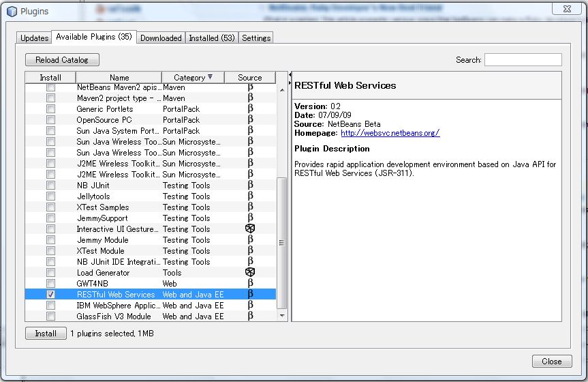Click the beta icon in OpenSource PC row

[x=250, y=119]
